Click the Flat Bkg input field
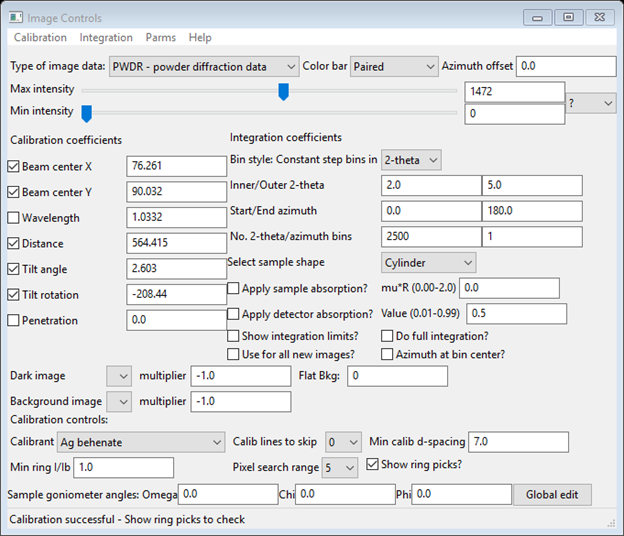This screenshot has height=536, width=624. click(398, 376)
